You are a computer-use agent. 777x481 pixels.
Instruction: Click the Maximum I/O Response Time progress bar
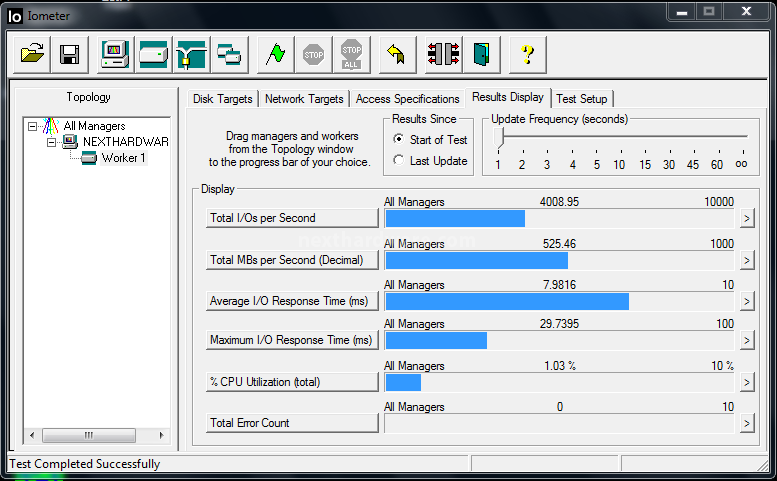(559, 340)
